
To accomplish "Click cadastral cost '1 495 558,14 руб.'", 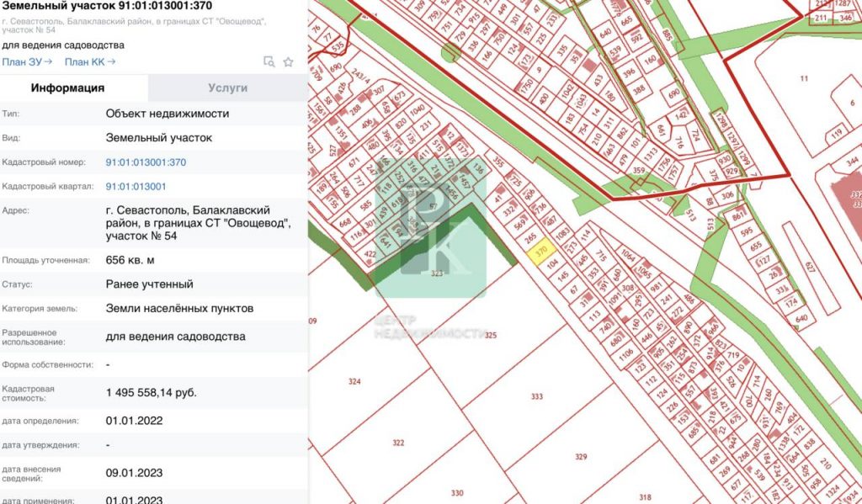I will coord(152,392).
